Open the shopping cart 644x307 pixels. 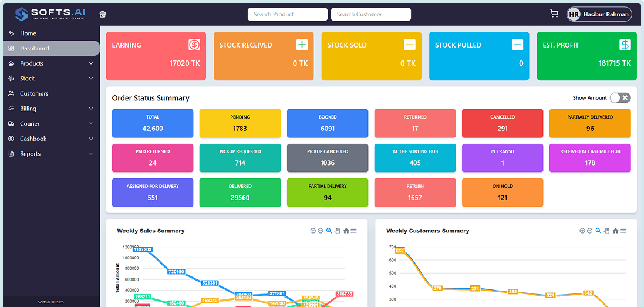(554, 14)
